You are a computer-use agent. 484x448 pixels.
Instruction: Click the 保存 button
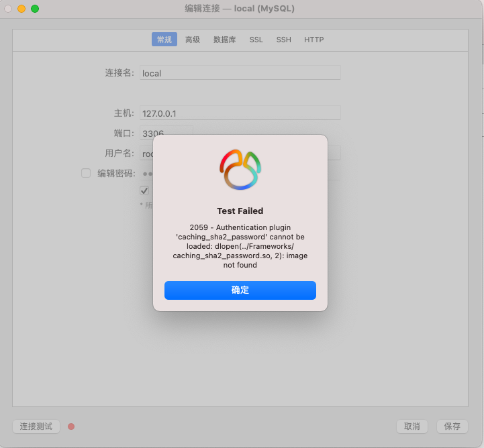pos(452,427)
